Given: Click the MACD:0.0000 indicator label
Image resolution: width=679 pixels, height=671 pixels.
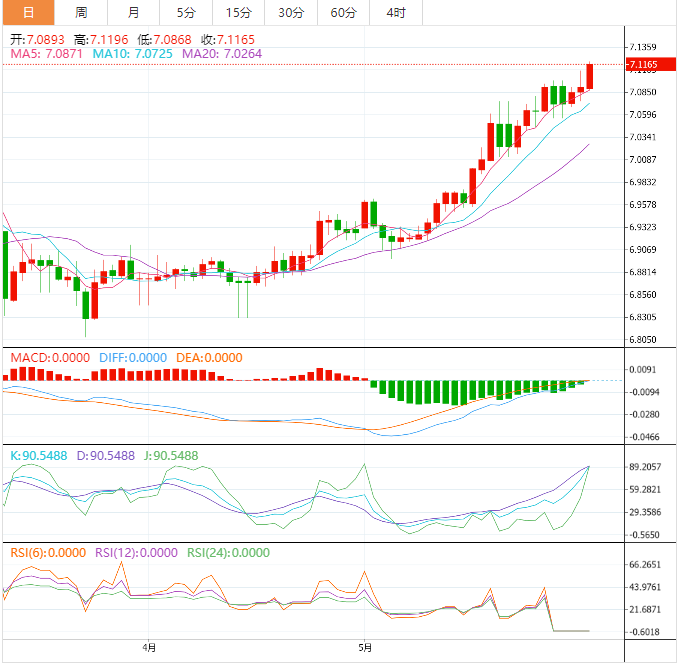Looking at the screenshot, I should point(49,357).
